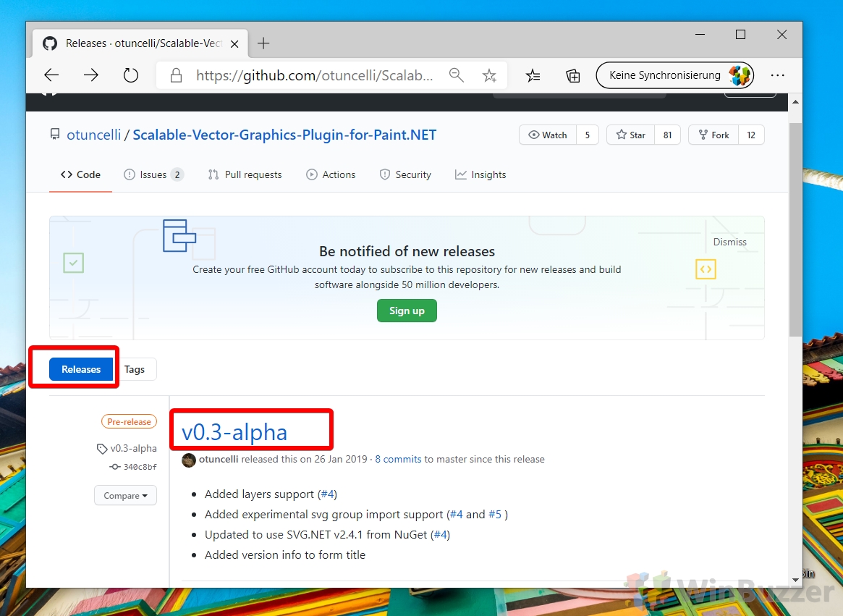Click otuncelli's avatar image
The height and width of the screenshot is (616, 843).
189,460
